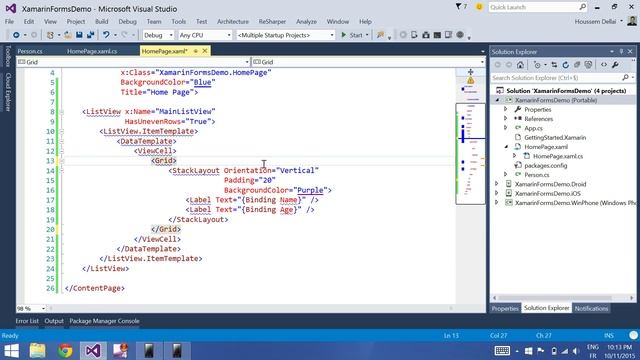The height and width of the screenshot is (360, 640).
Task: Click the Find in Files toolbar icon
Action: coord(380,35)
